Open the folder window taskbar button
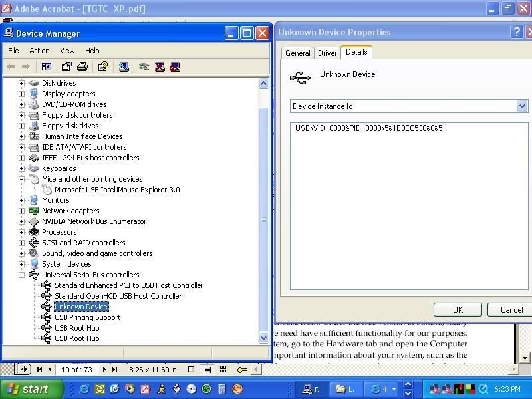The height and width of the screenshot is (399, 532). click(346, 389)
